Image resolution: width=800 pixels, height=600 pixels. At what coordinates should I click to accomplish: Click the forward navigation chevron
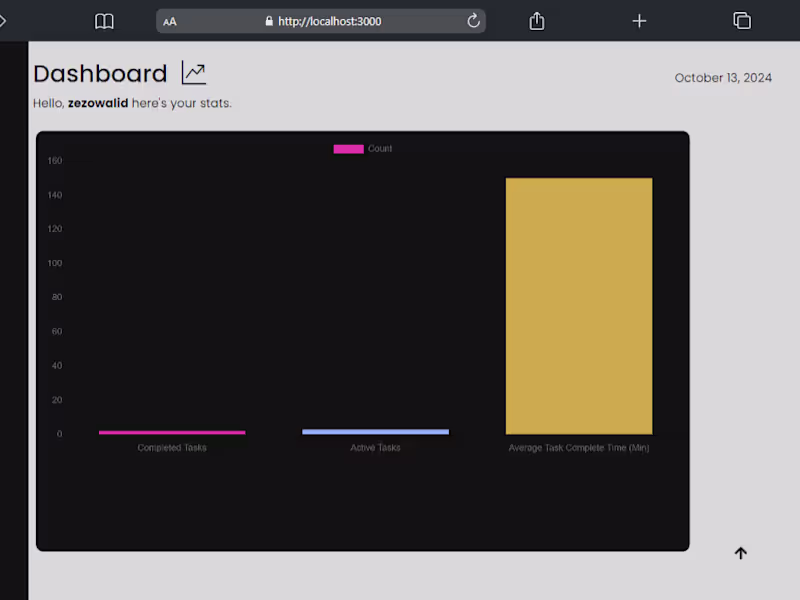[x=3, y=21]
